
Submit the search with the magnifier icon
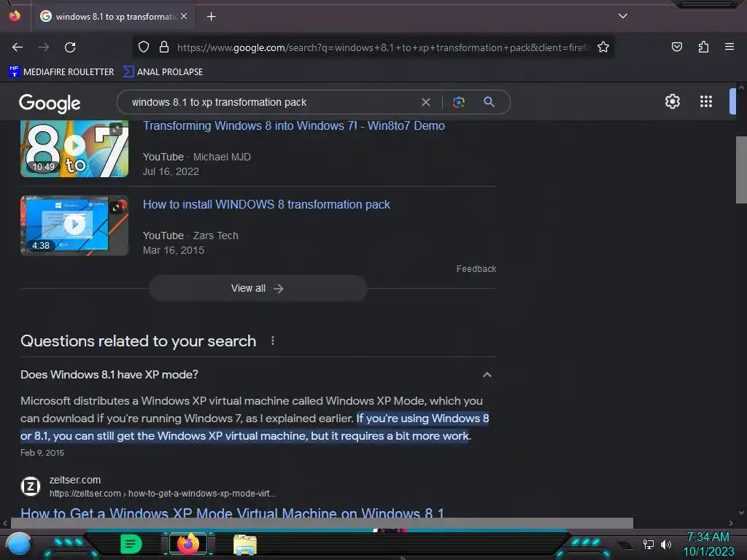(x=489, y=102)
